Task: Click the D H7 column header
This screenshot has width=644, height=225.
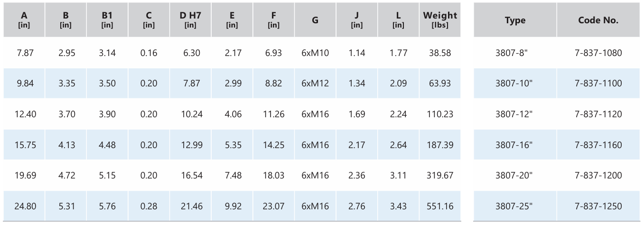Action: 191,20
